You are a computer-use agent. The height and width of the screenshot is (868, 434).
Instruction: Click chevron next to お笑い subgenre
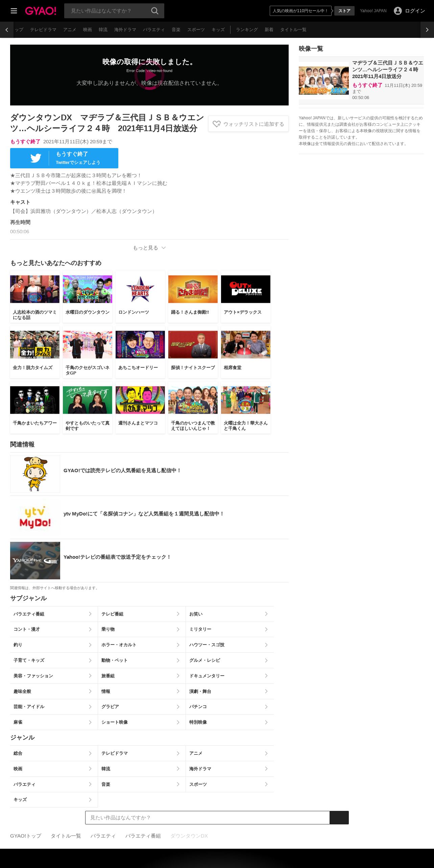[266, 614]
